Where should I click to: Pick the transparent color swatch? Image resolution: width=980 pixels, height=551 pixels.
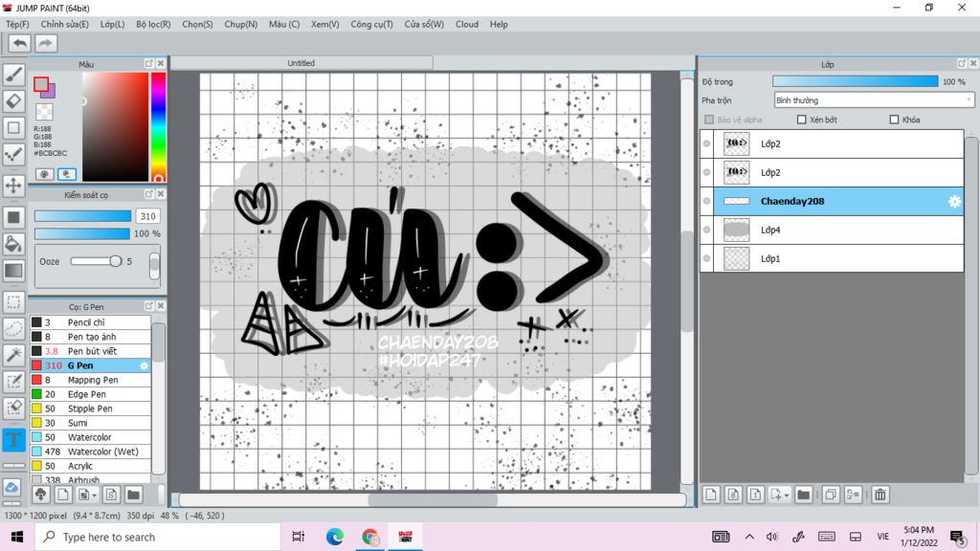tap(44, 113)
